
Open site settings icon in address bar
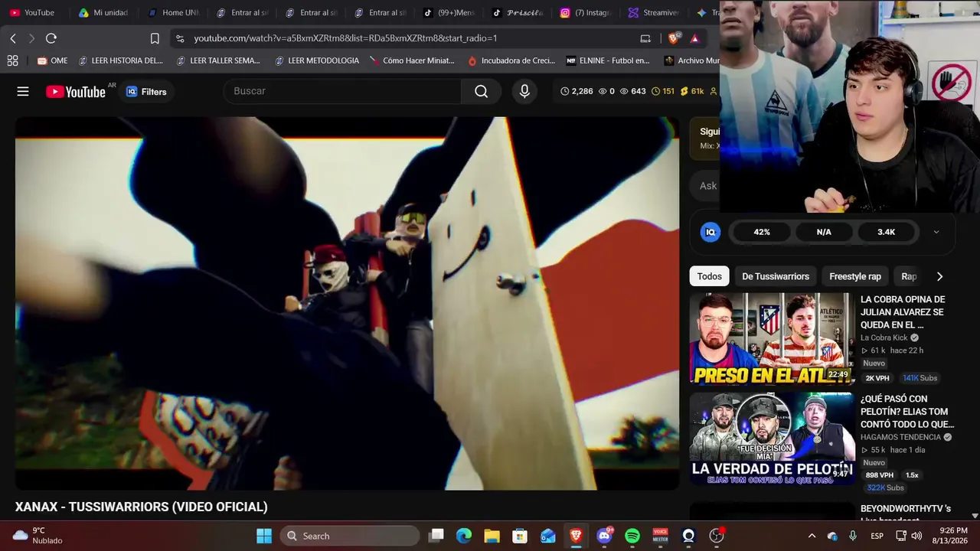(x=179, y=38)
